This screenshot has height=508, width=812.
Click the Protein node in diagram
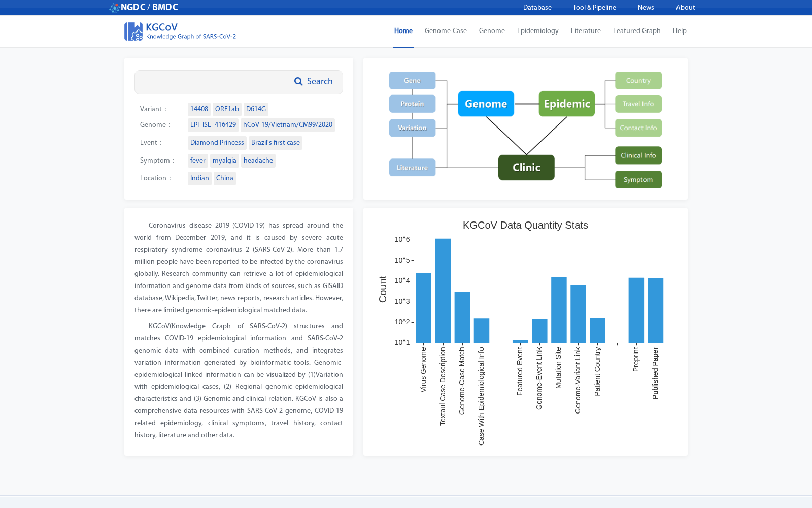click(412, 104)
